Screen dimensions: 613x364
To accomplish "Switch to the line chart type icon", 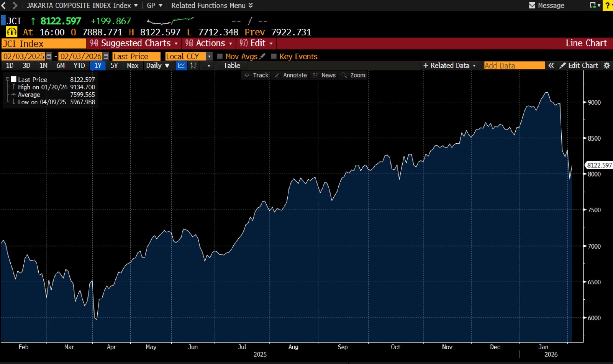I will (x=181, y=66).
